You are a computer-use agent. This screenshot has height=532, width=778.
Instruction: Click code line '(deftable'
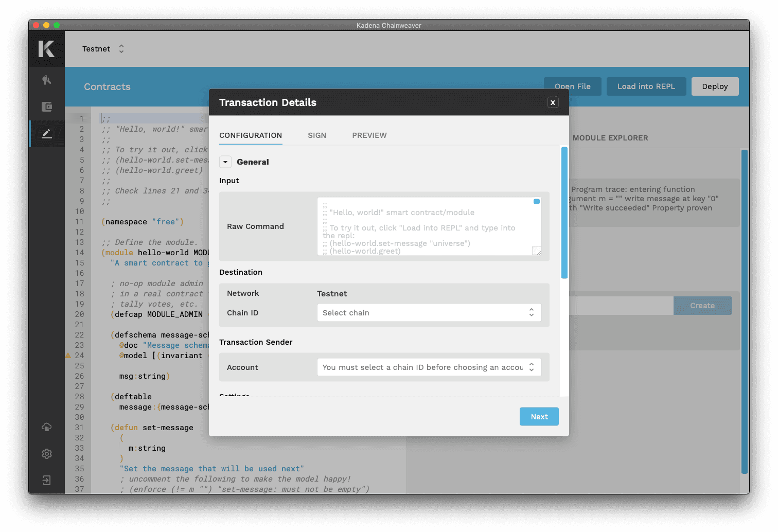[131, 397]
